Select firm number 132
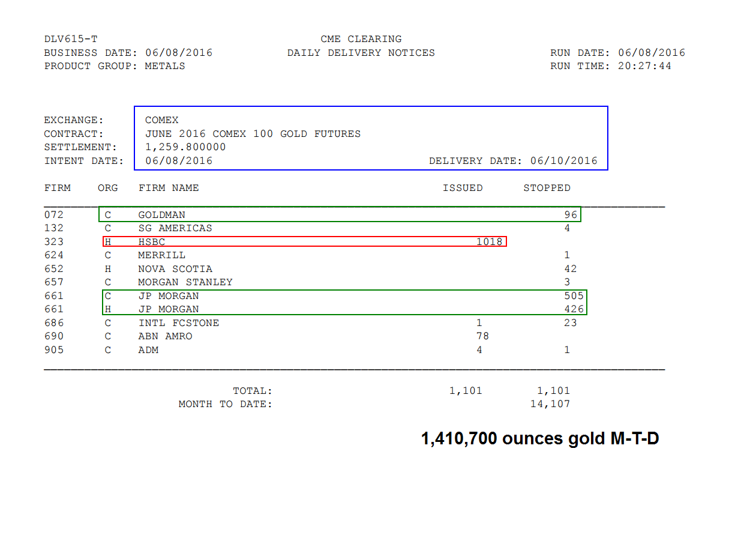Viewport: 756px width, 556px height. [x=54, y=228]
